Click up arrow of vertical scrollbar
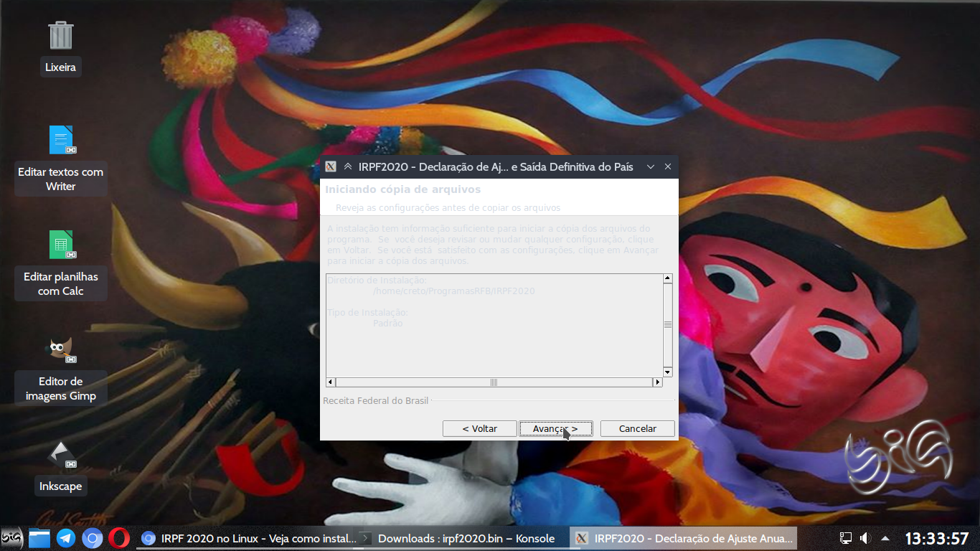 (x=668, y=278)
